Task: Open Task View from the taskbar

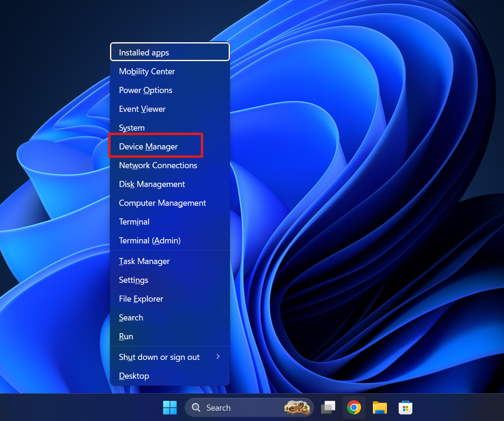Action: pyautogui.click(x=328, y=407)
